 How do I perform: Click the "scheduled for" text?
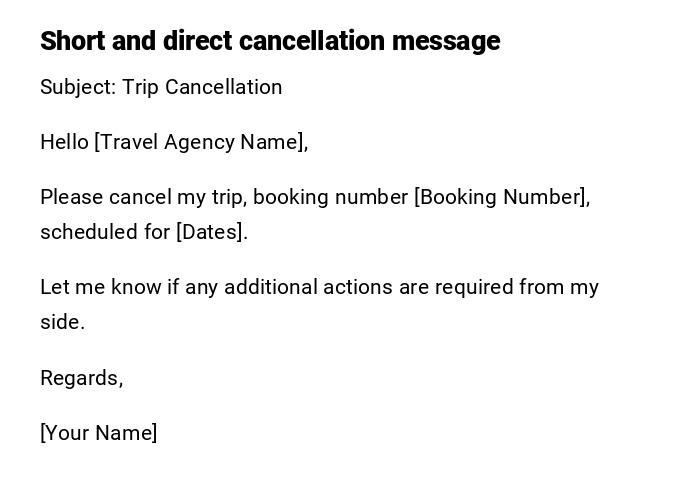point(105,232)
